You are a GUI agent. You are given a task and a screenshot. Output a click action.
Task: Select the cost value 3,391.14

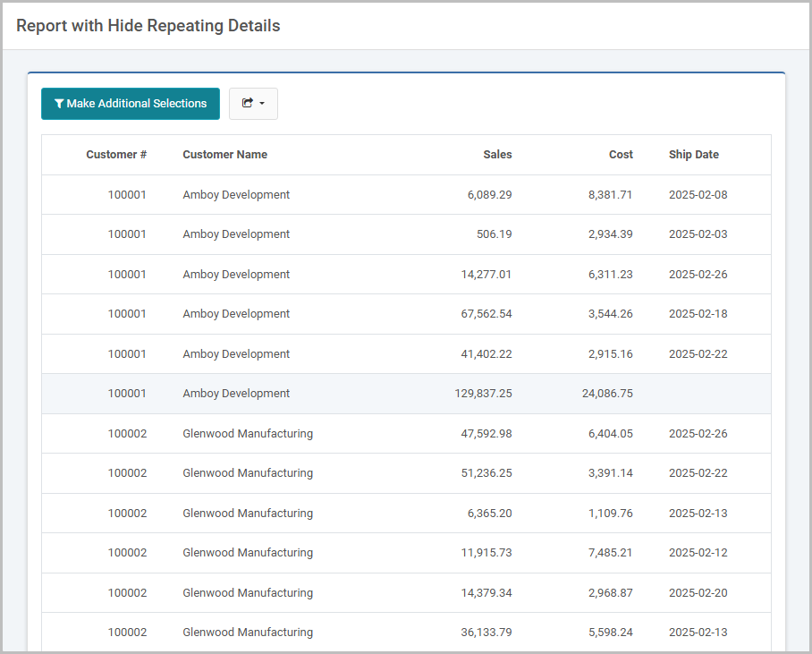[610, 473]
